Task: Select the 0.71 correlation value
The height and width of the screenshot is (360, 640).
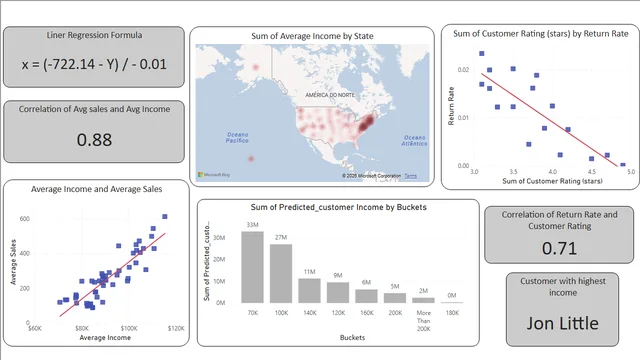Action: click(559, 248)
